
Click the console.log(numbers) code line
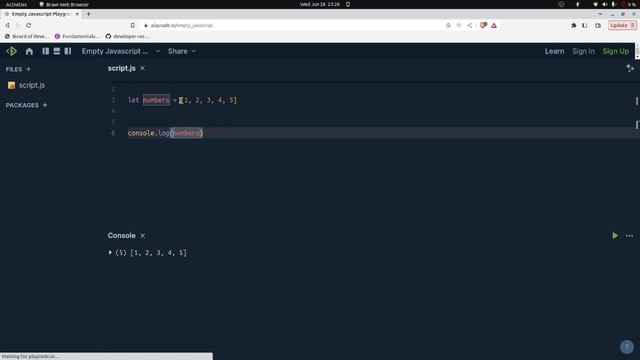[x=165, y=133]
